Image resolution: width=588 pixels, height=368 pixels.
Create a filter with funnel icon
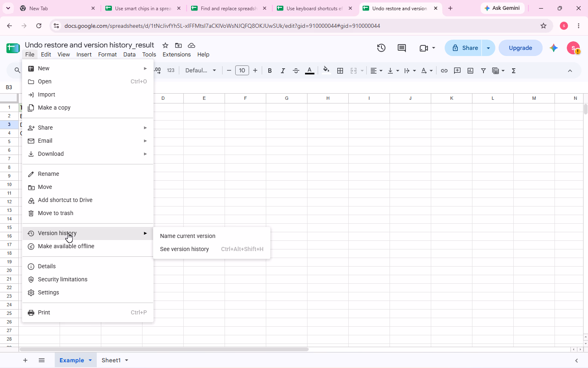pos(483,71)
